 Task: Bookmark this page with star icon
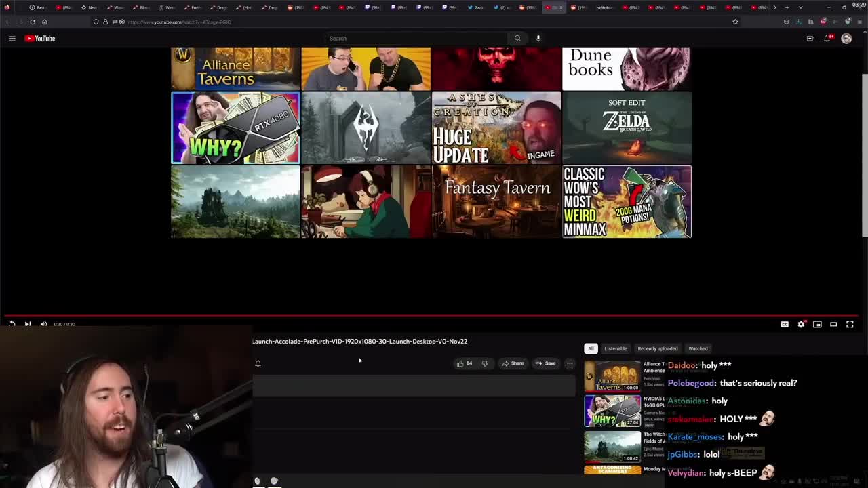coord(735,22)
